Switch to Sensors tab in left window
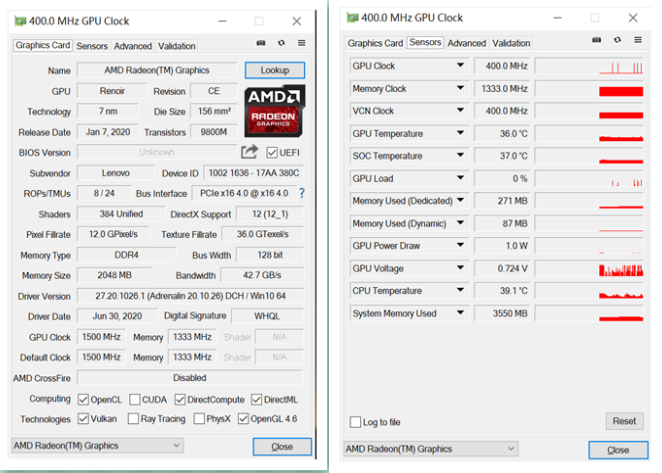 (x=92, y=46)
